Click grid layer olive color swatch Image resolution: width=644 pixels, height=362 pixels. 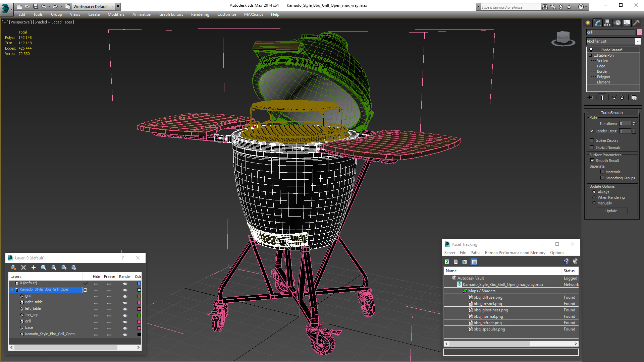pyautogui.click(x=139, y=296)
